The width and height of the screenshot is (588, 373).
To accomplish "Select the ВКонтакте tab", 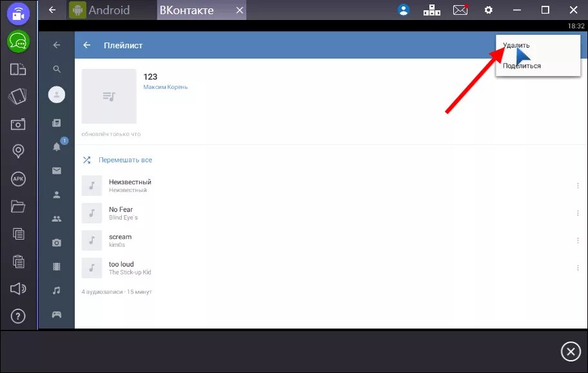I will [x=186, y=10].
